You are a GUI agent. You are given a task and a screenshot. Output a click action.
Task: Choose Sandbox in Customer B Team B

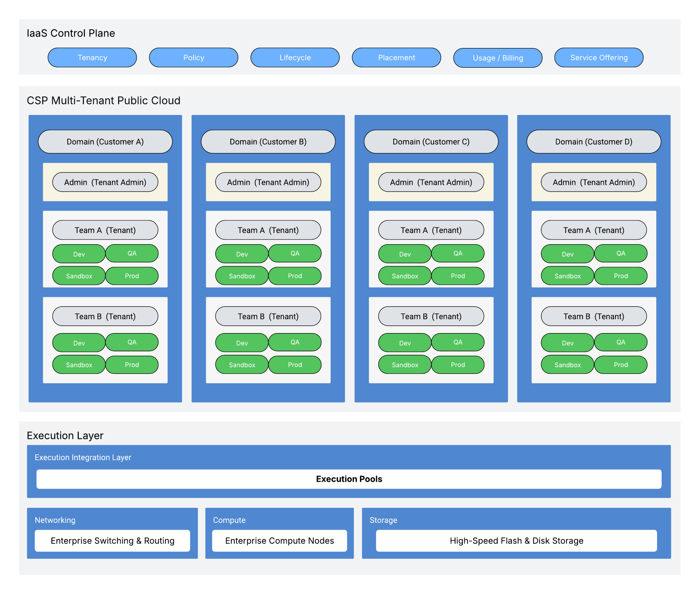[242, 365]
